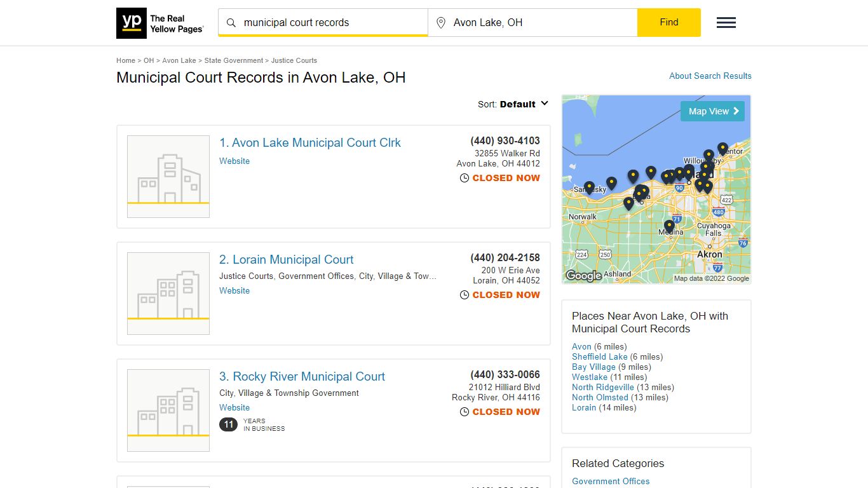Image resolution: width=868 pixels, height=488 pixels.
Task: Open nearby place Bay Village
Action: click(593, 367)
